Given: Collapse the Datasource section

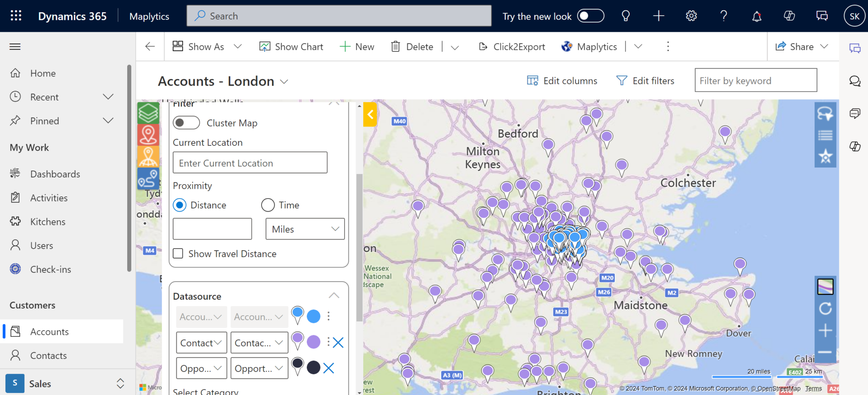Looking at the screenshot, I should [334, 295].
